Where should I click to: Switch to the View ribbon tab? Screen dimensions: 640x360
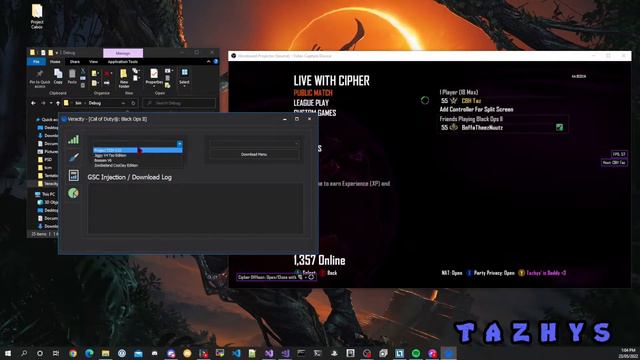pyautogui.click(x=93, y=62)
